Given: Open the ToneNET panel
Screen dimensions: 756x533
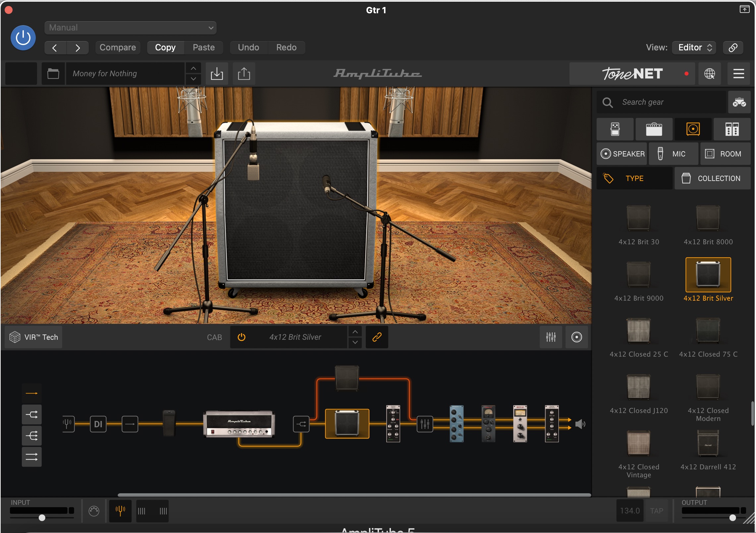Looking at the screenshot, I should click(632, 73).
